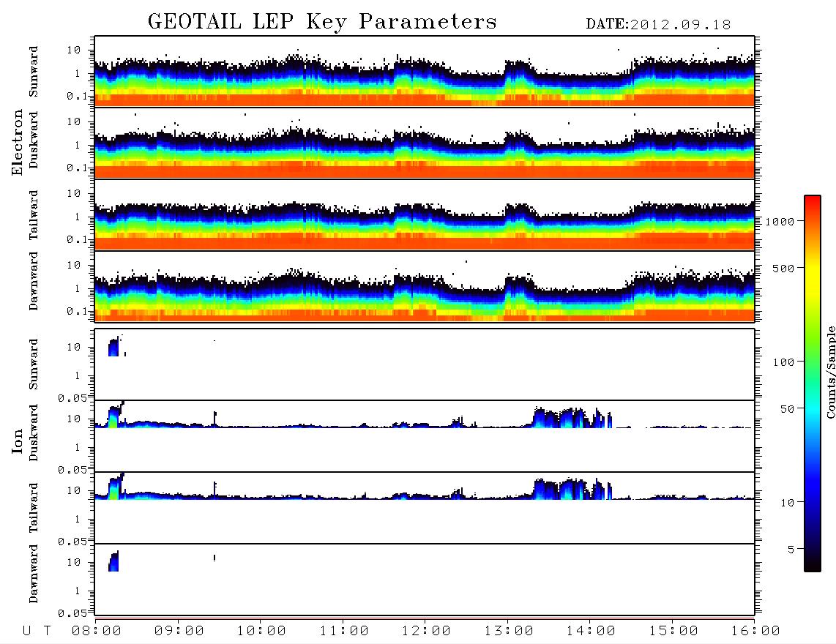Image resolution: width=836 pixels, height=644 pixels.
Task: Click the "0.1" tick of Electron Dawnward panel
Action: pyautogui.click(x=78, y=311)
